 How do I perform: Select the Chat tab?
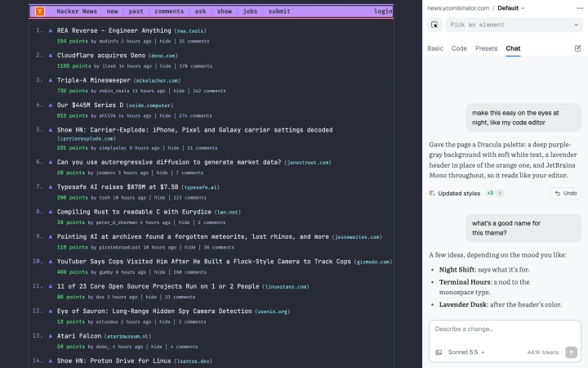tap(513, 48)
